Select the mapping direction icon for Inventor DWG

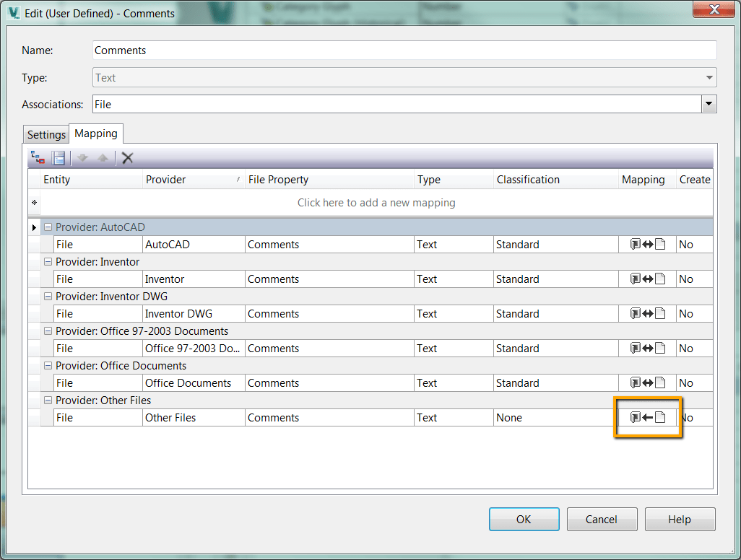pyautogui.click(x=646, y=313)
